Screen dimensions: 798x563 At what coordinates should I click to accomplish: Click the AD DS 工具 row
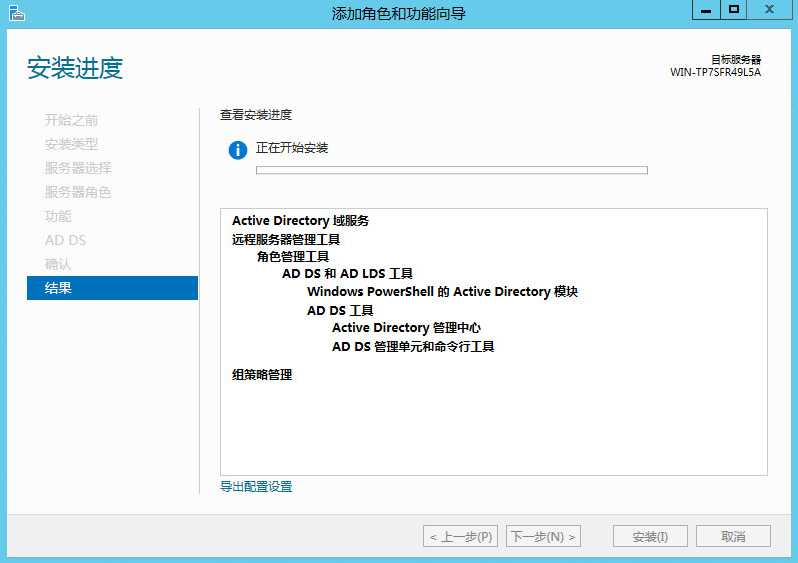[x=340, y=310]
